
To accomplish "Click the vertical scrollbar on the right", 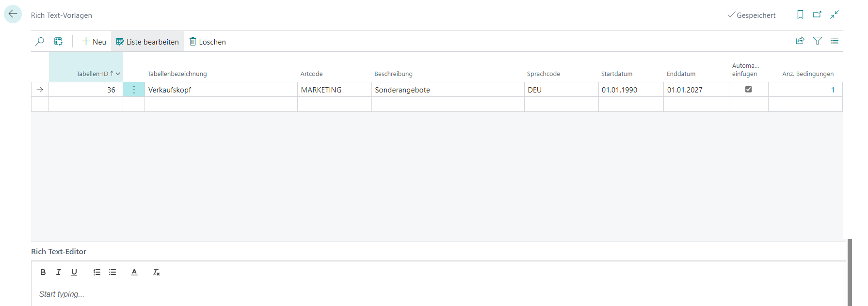I will coord(850,272).
